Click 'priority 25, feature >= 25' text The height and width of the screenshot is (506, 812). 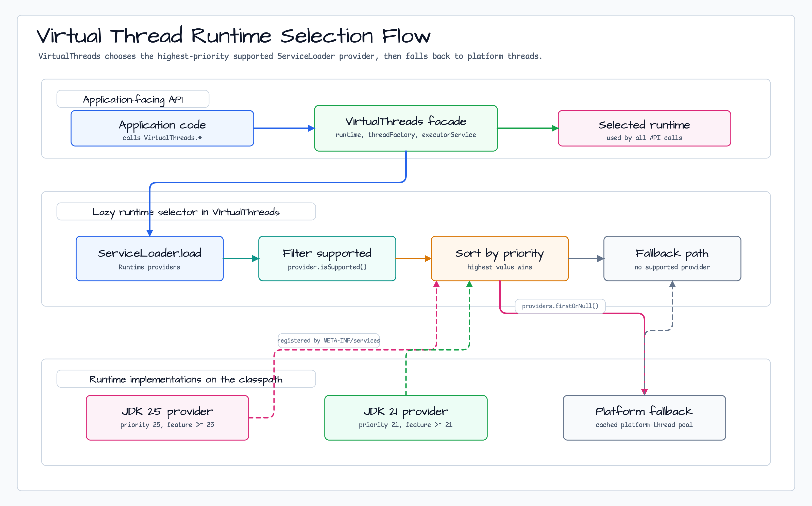167,425
